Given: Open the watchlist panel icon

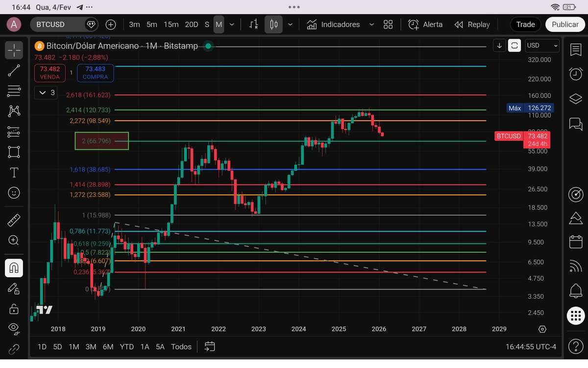Looking at the screenshot, I should 576,50.
